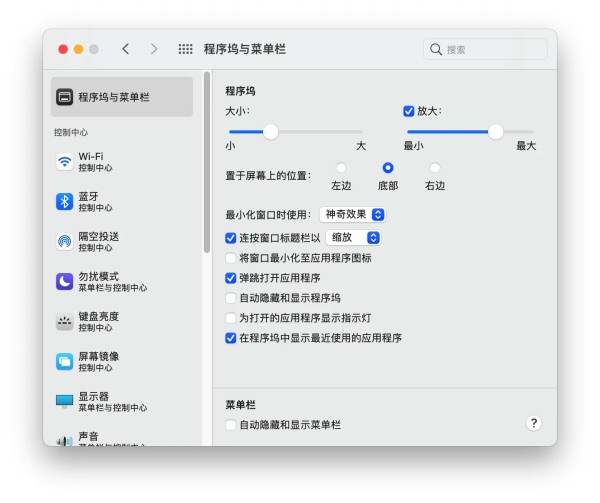600x503 pixels.
Task: Click the 放大 magnification slider knob
Action: [496, 132]
